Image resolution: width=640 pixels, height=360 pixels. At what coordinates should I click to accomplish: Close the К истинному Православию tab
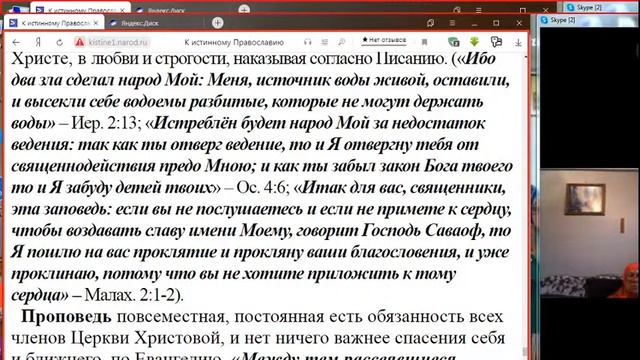(x=96, y=23)
